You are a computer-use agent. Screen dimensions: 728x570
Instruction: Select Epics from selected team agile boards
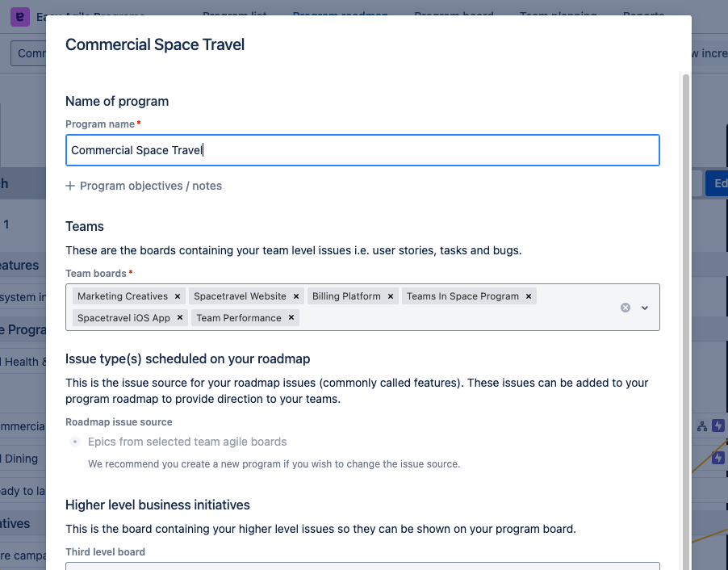coord(75,442)
